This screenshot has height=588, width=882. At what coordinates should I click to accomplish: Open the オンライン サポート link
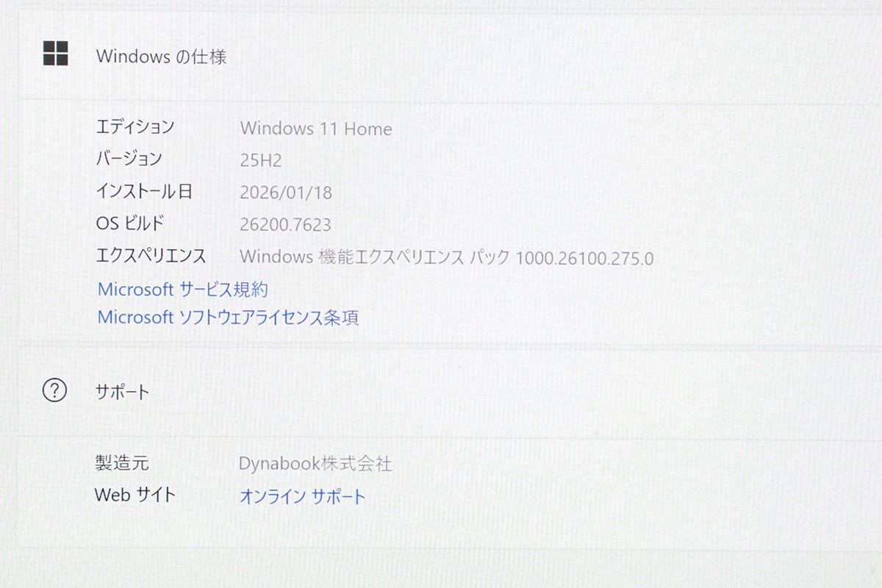click(x=302, y=496)
